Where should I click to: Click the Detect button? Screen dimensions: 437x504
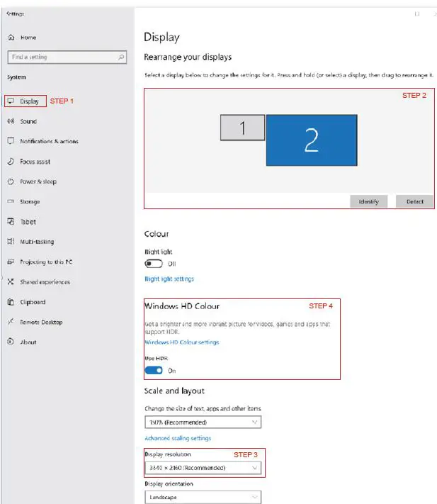pos(414,201)
